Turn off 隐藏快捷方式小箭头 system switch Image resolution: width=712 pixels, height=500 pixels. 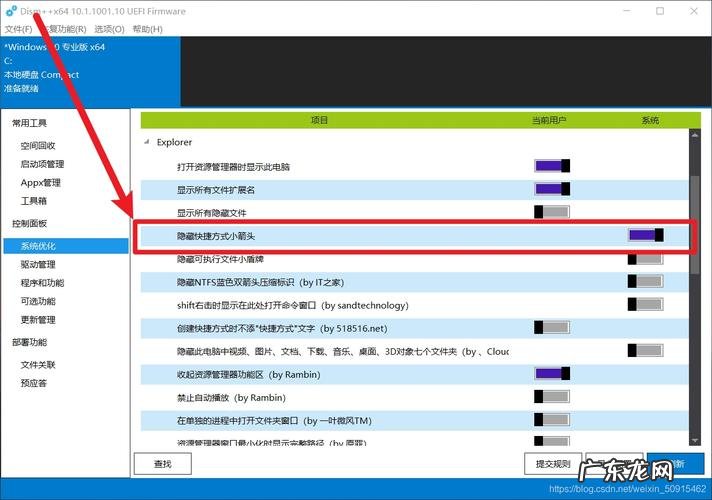[645, 235]
